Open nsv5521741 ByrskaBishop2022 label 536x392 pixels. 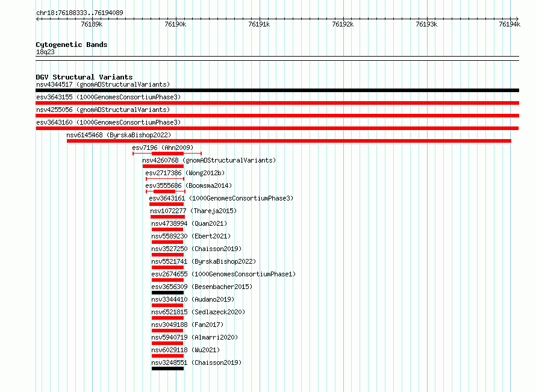[204, 261]
